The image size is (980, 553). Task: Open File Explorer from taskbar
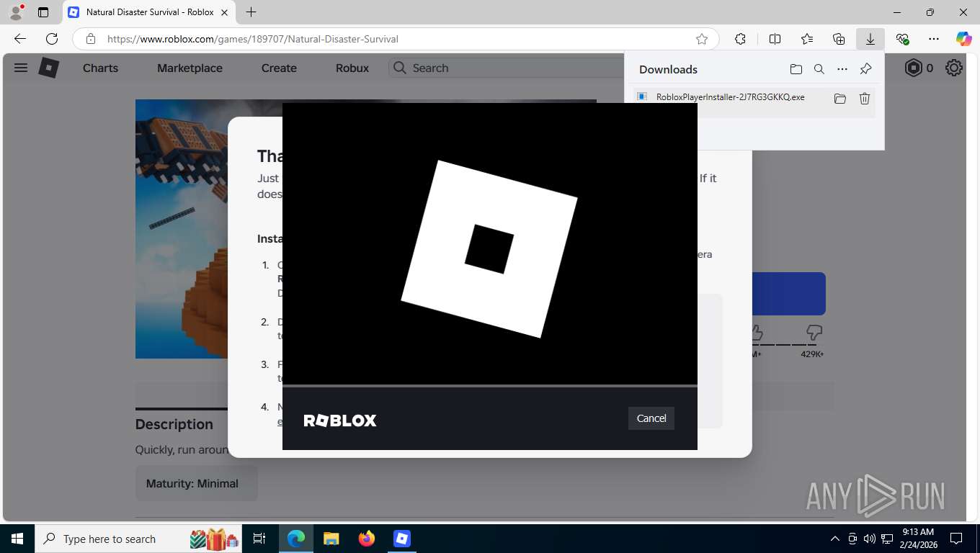pyautogui.click(x=331, y=539)
